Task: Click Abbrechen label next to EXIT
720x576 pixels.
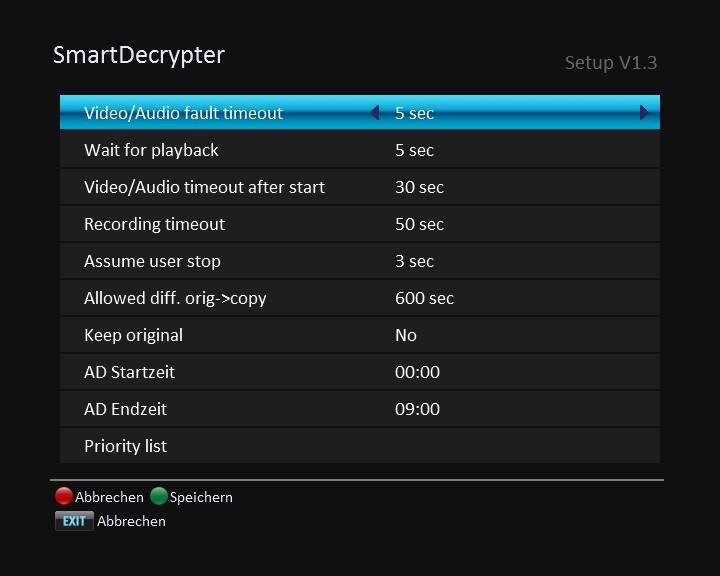Action: [131, 521]
